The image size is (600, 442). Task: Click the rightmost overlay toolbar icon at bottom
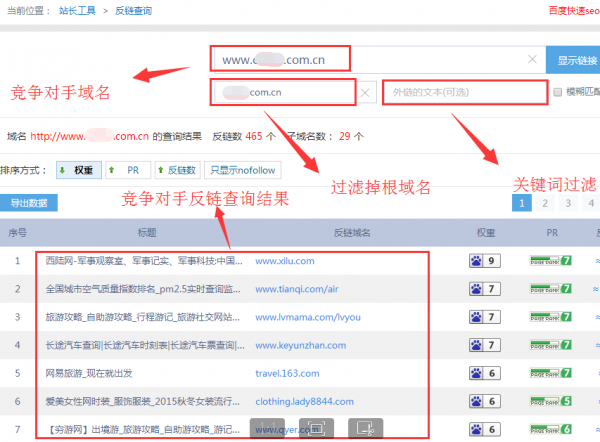pos(366,427)
